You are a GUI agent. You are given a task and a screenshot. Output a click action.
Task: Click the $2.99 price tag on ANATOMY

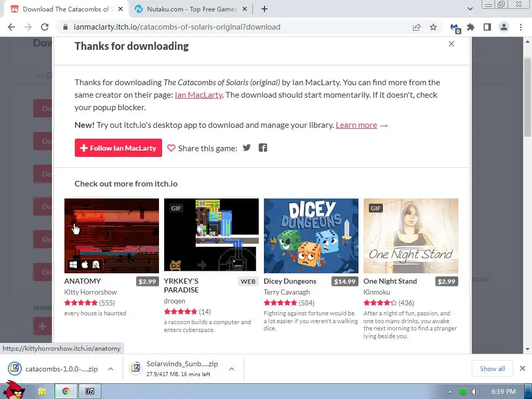[x=147, y=281]
